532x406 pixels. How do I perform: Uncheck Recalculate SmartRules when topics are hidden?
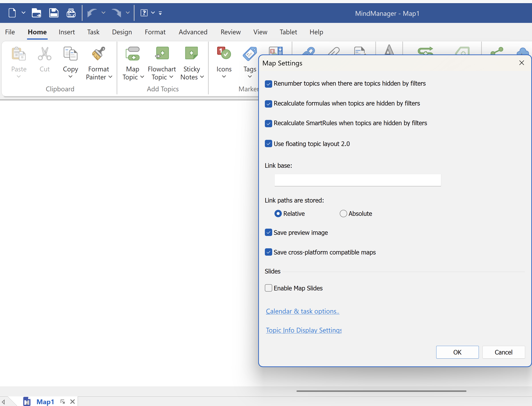tap(268, 124)
